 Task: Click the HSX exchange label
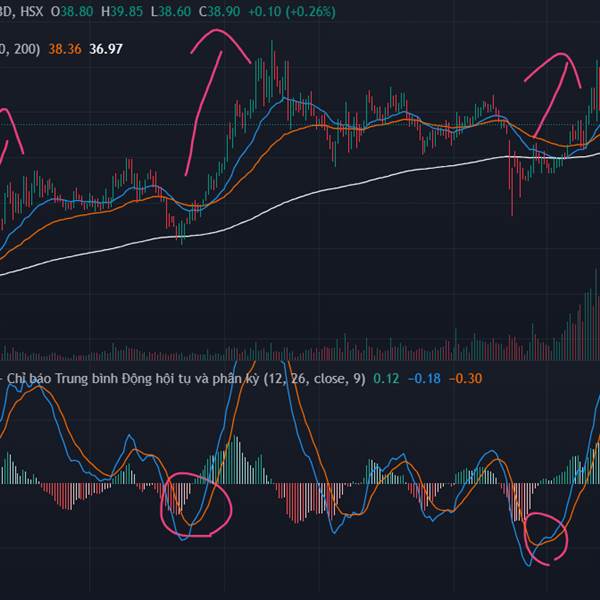click(x=31, y=11)
